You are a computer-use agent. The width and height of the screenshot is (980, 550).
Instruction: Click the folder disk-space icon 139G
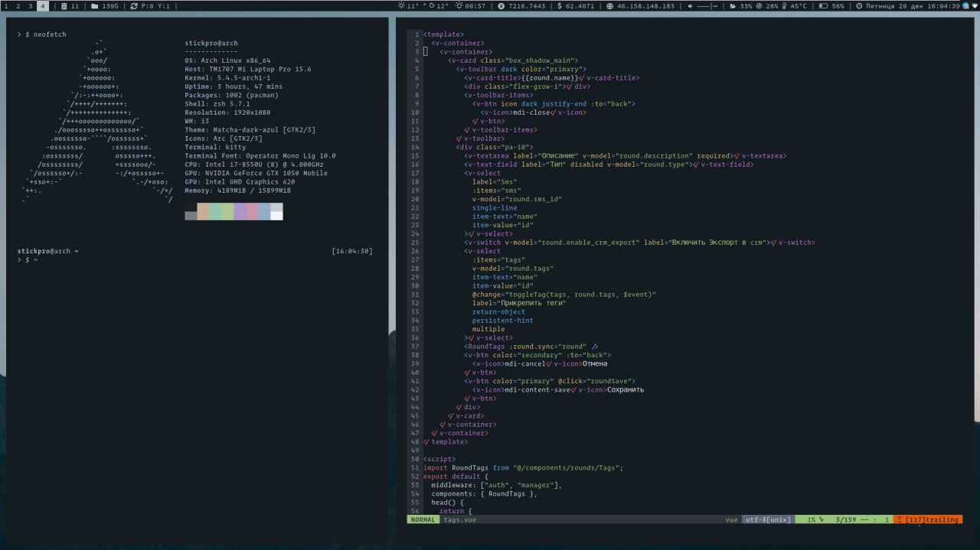tap(93, 5)
